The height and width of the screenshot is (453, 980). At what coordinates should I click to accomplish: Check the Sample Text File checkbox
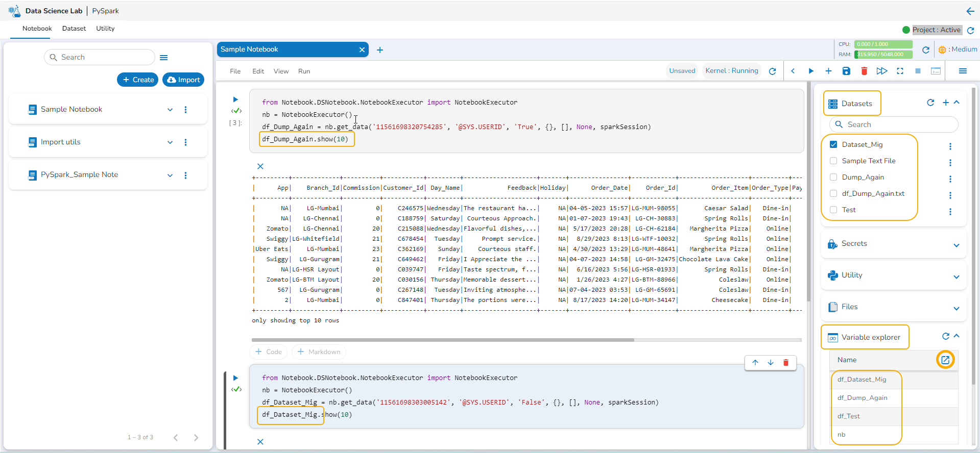[833, 161]
